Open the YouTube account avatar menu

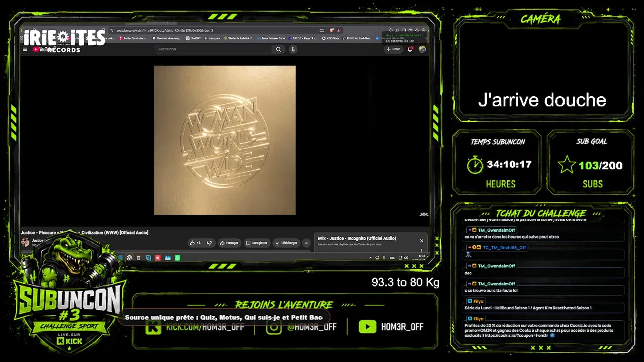click(422, 49)
